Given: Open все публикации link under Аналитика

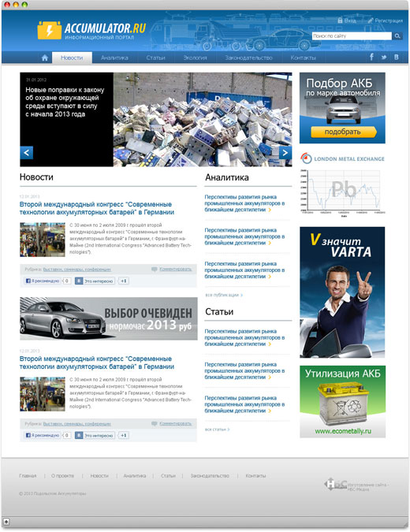Looking at the screenshot, I should click(x=224, y=296).
